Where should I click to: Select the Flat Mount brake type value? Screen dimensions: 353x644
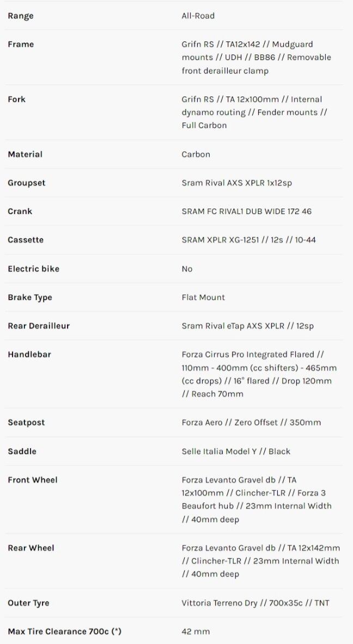point(203,297)
